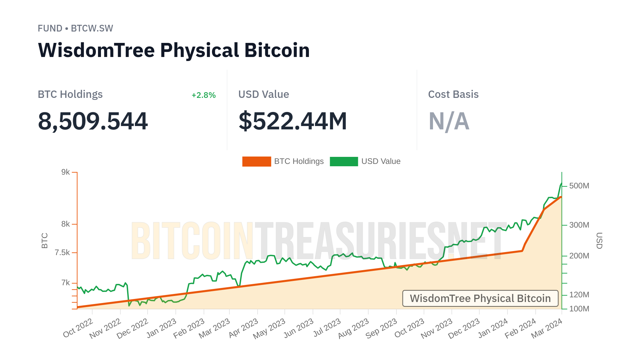The width and height of the screenshot is (644, 362).
Task: Click the Cost Basis N/A value
Action: click(449, 121)
